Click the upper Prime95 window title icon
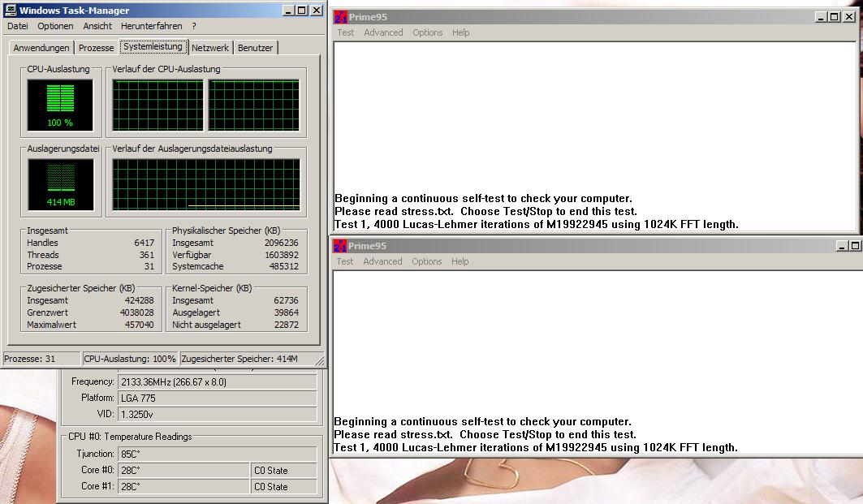The image size is (863, 504). point(341,17)
